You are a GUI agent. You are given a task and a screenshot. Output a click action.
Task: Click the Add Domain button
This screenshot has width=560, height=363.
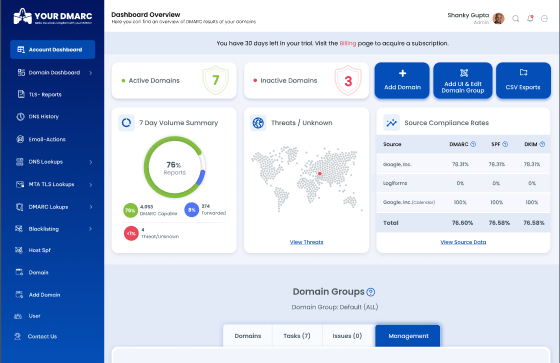(402, 80)
